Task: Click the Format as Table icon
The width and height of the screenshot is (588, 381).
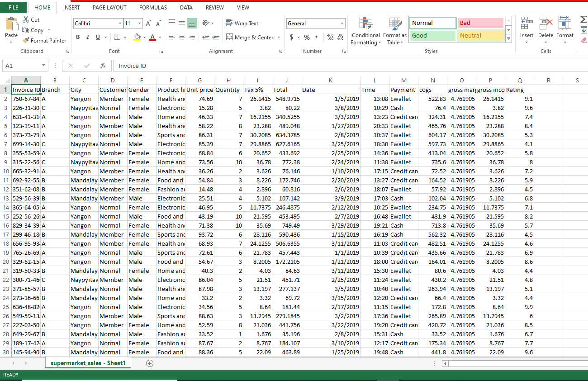Action: [394, 31]
